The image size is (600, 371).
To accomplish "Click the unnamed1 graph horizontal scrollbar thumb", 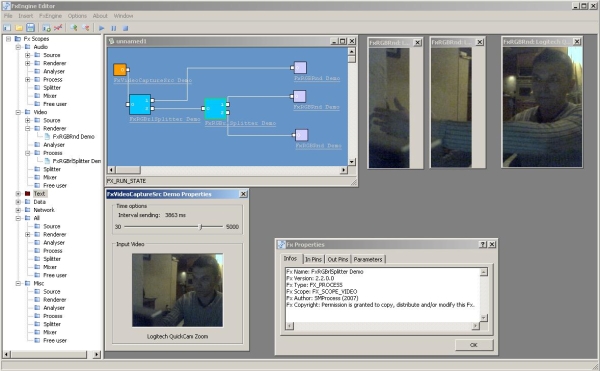I will click(128, 170).
